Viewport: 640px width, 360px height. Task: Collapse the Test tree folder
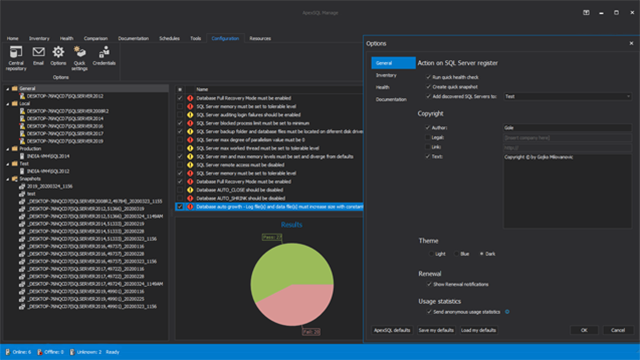[x=8, y=164]
